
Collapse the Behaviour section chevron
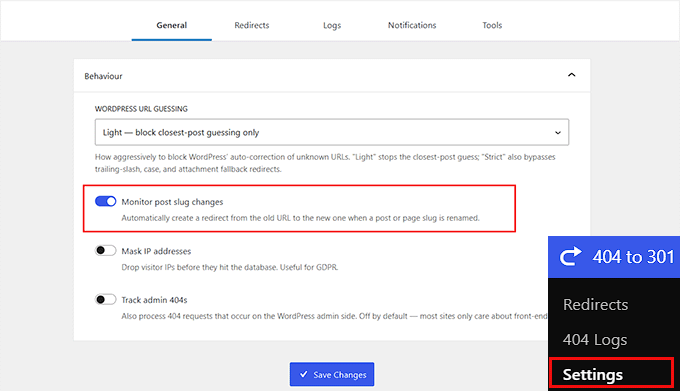pos(572,75)
